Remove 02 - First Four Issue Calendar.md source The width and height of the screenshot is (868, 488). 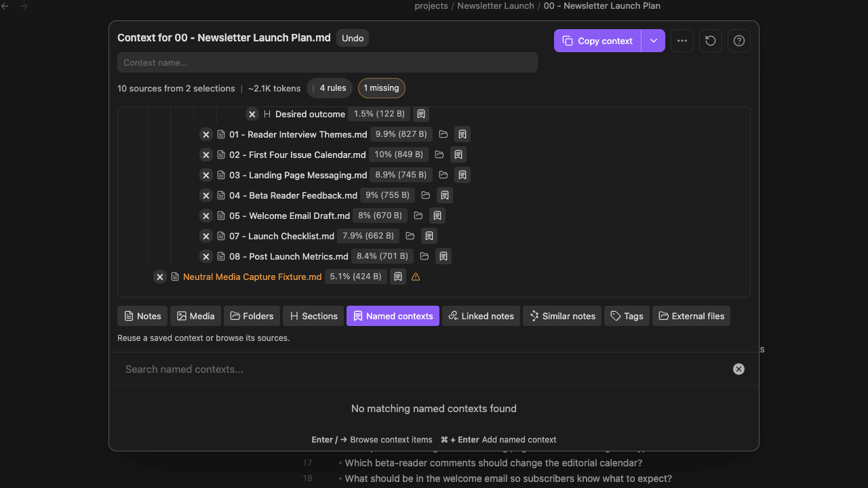click(206, 155)
